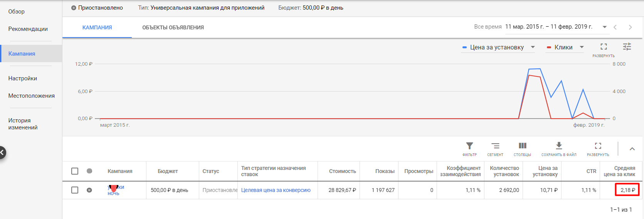This screenshot has height=219, width=644.
Task: Sort by Просмотры column header
Action: pyautogui.click(x=419, y=171)
